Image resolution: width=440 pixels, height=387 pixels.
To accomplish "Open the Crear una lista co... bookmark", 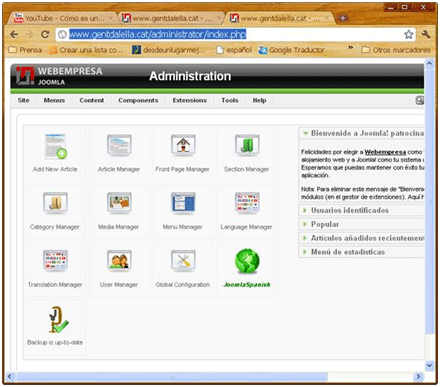I will 86,50.
